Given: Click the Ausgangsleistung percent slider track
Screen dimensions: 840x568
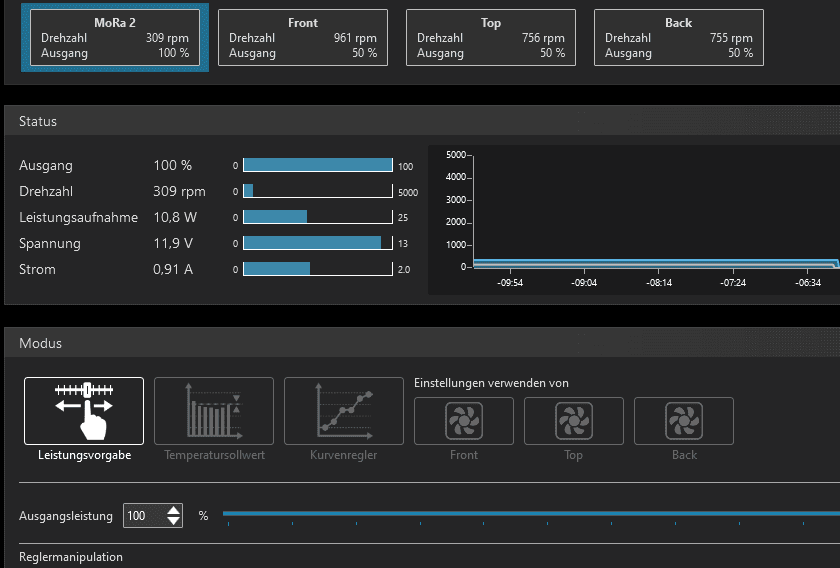Looking at the screenshot, I should [x=531, y=513].
